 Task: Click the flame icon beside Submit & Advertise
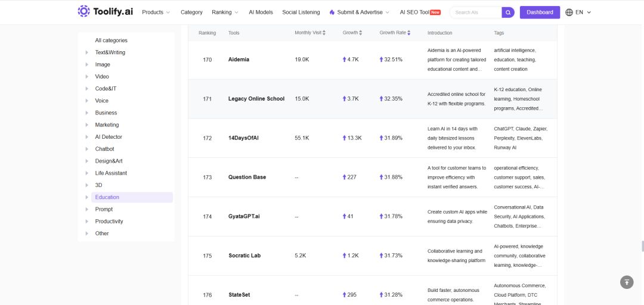coord(332,13)
